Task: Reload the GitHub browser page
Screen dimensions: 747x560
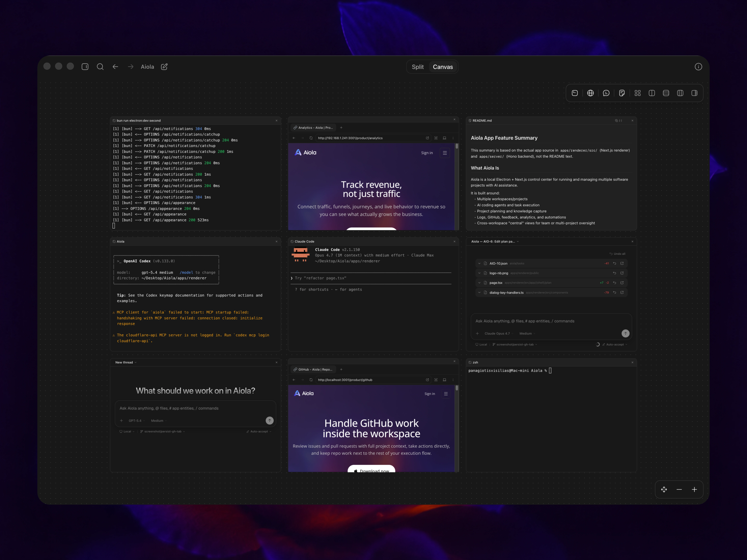Action: click(311, 380)
